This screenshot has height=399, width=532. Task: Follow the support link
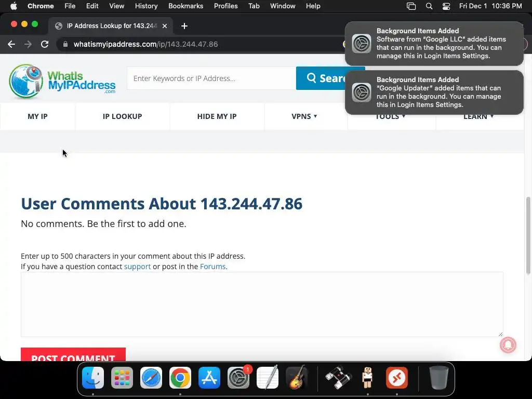pos(137,267)
